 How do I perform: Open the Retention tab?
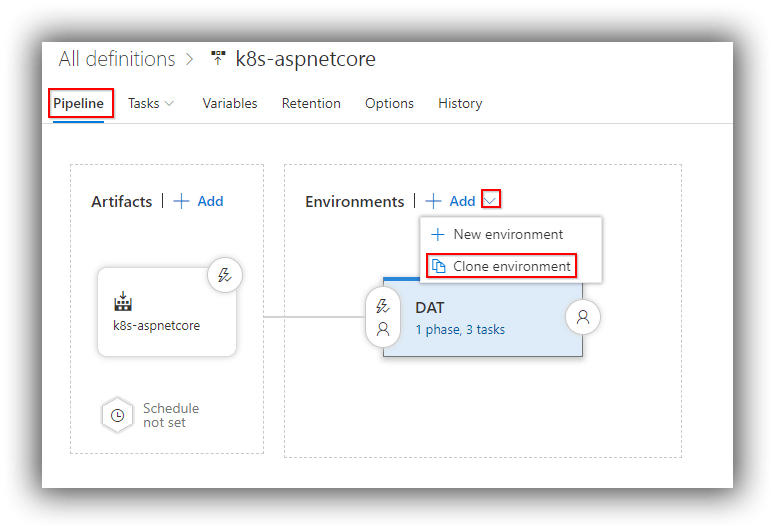pyautogui.click(x=311, y=103)
